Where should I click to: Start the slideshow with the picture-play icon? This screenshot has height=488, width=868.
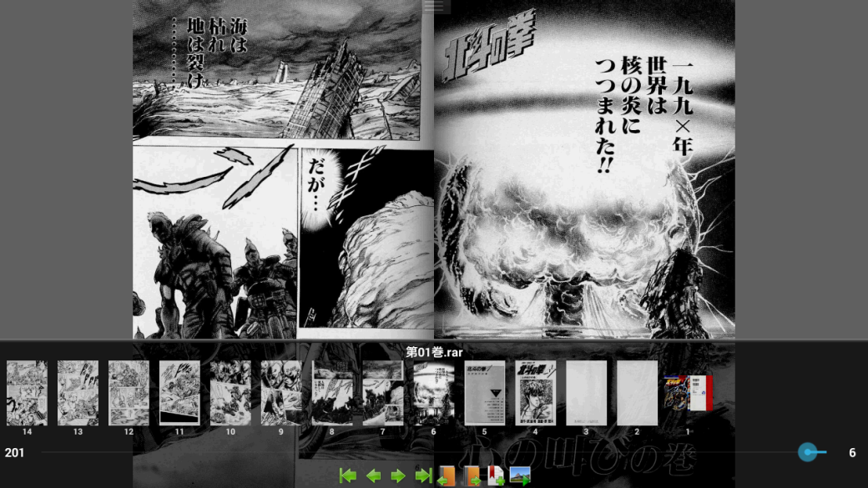[520, 475]
